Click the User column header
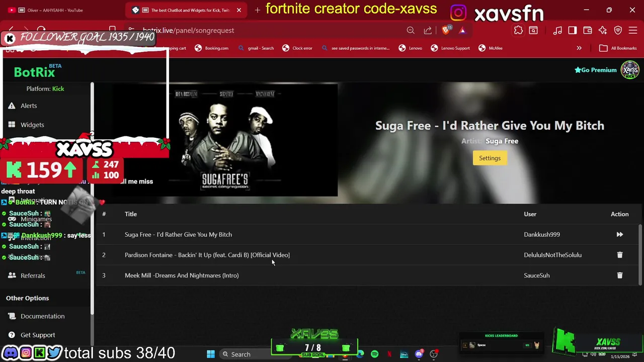The width and height of the screenshot is (644, 362). coord(530,214)
